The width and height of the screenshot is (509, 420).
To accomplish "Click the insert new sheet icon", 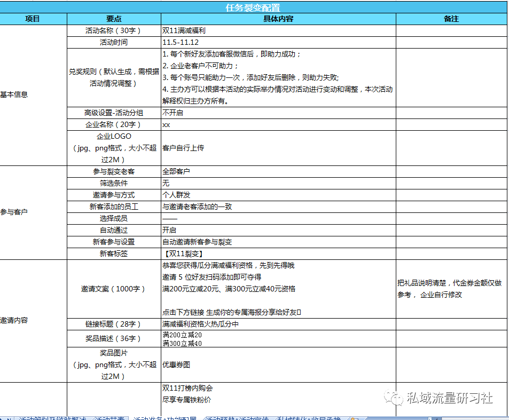I will pyautogui.click(x=354, y=419).
